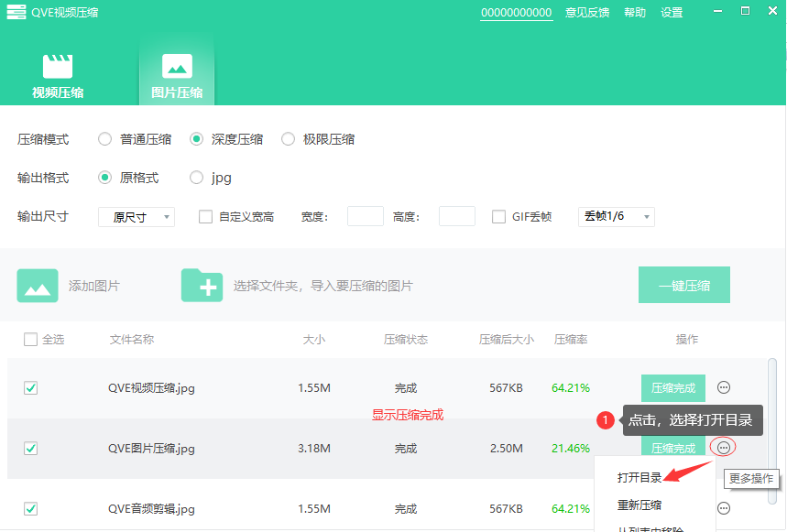Viewport: 787px width, 532px height.
Task: Click the 操作 column header
Action: pos(687,340)
